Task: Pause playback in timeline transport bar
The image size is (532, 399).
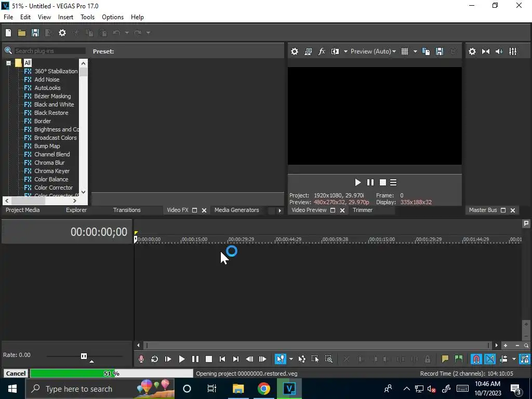Action: tap(195, 359)
